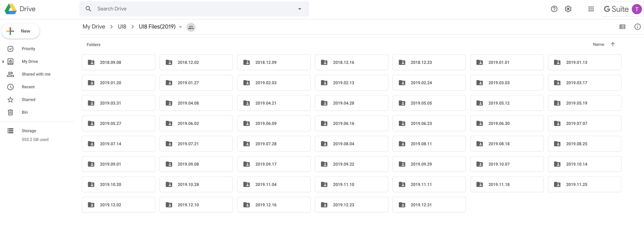
Task: Switch to list layout view
Action: click(622, 27)
